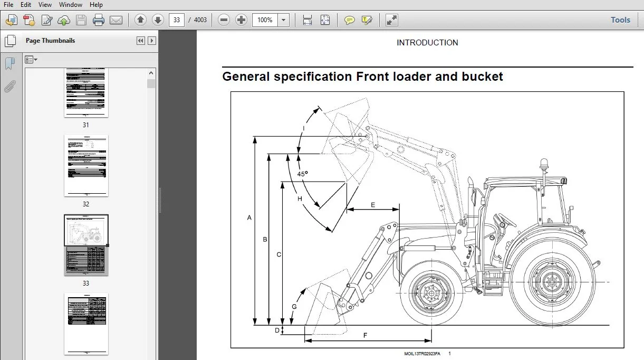This screenshot has height=360, width=644.
Task: Click the fit width scrolling icon
Action: 307,20
